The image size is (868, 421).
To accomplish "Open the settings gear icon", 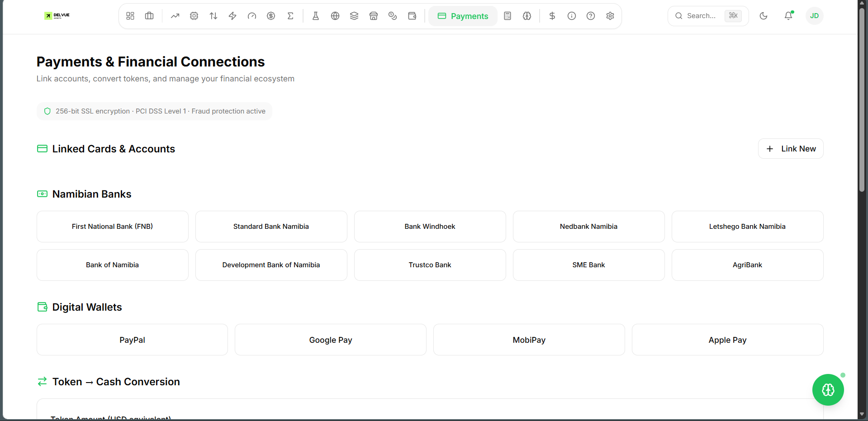I will tap(610, 16).
